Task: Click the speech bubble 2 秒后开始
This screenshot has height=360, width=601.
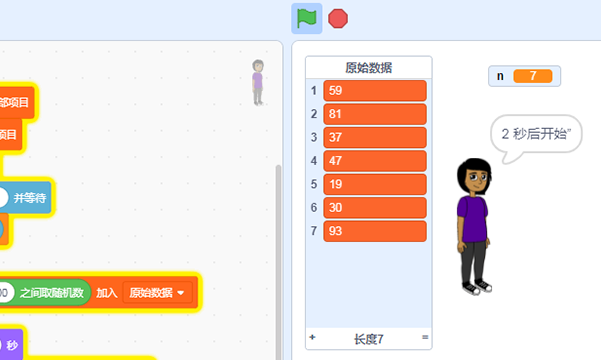Action: pyautogui.click(x=536, y=134)
